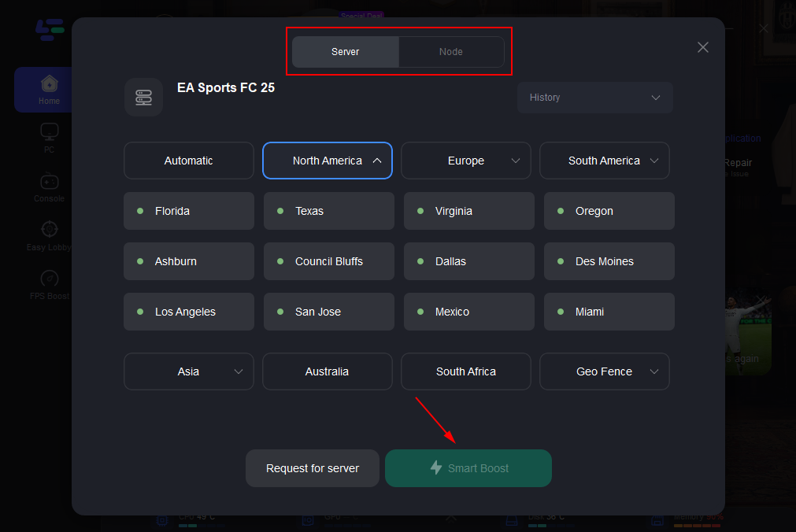Close the server selection dialog

click(x=703, y=47)
